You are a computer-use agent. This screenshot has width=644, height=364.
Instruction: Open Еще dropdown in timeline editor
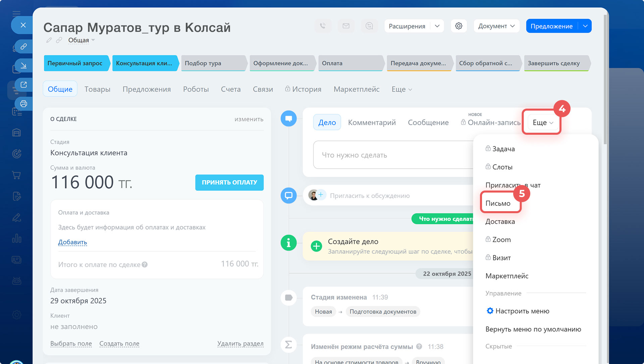click(x=542, y=122)
